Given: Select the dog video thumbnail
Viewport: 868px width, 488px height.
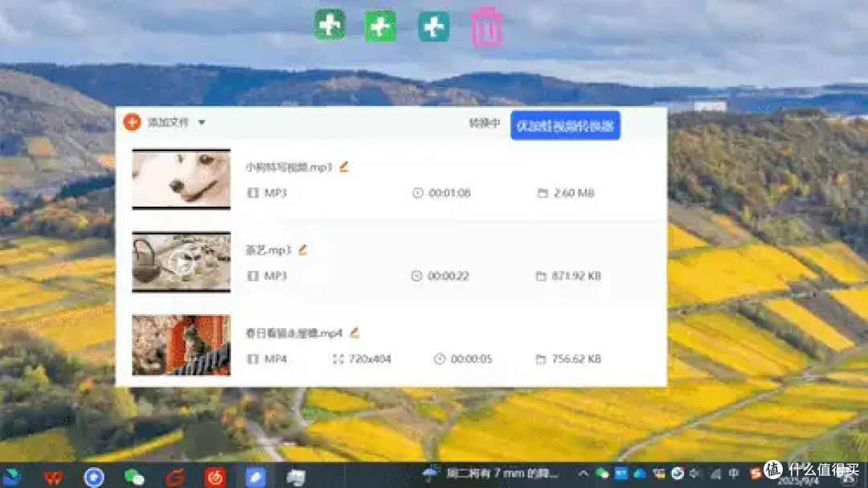Looking at the screenshot, I should (181, 179).
